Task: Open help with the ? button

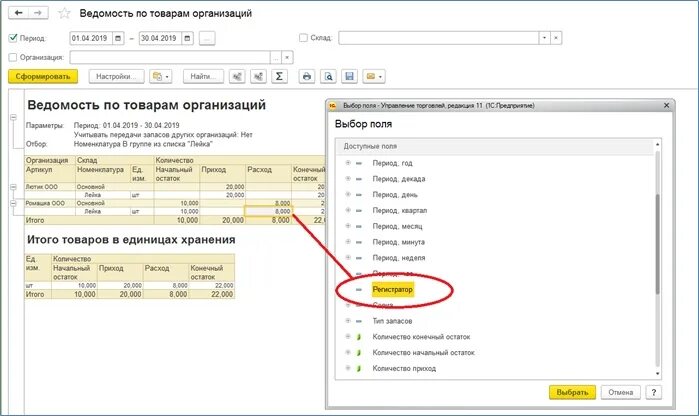Action: (654, 392)
